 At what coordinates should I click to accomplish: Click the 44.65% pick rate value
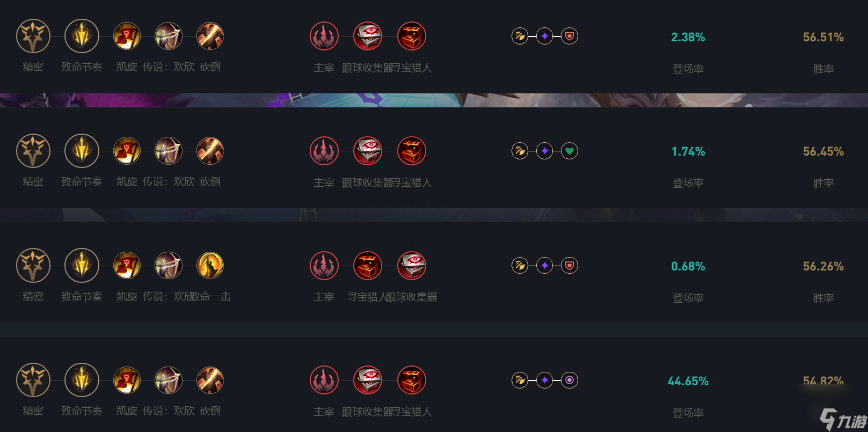(688, 381)
